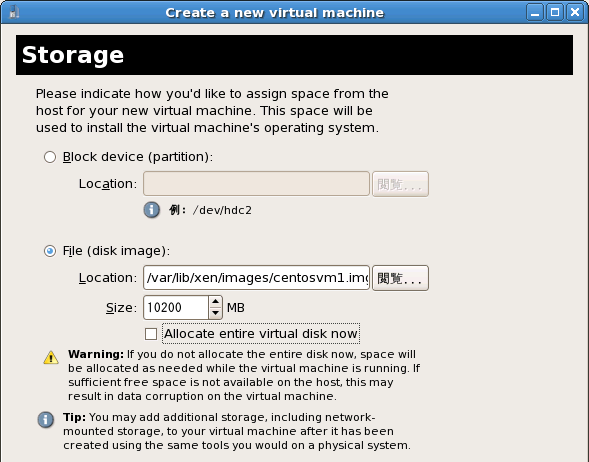This screenshot has height=462, width=589.
Task: Click the info icon beside /dev/hdc2 example
Action: 151,210
